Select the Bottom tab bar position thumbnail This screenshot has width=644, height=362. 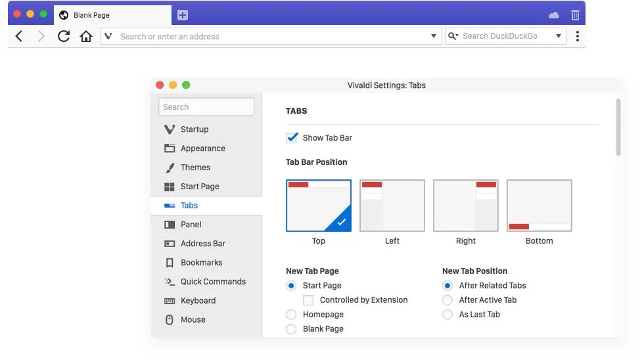pyautogui.click(x=540, y=205)
